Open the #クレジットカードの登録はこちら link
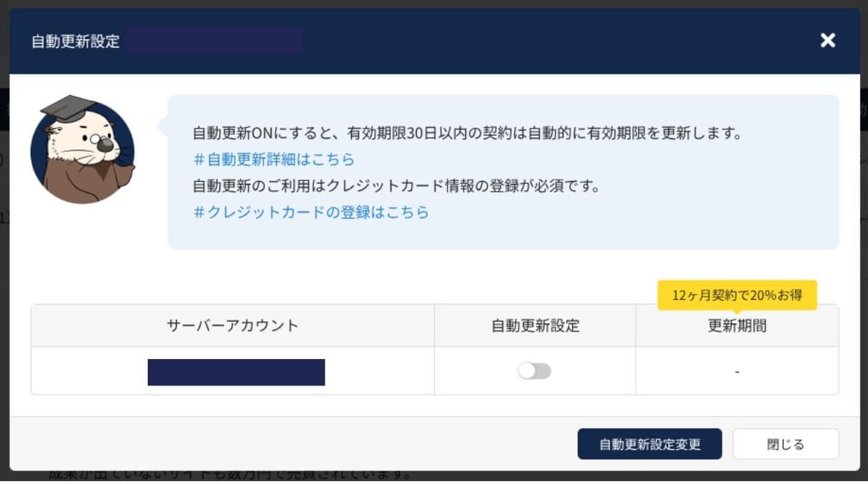This screenshot has width=868, height=484. [311, 212]
